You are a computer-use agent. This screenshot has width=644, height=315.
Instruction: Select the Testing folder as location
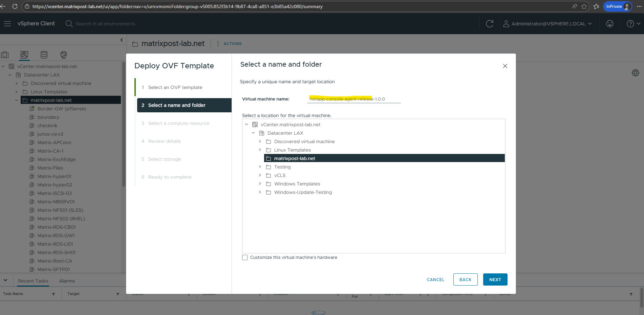tap(282, 167)
